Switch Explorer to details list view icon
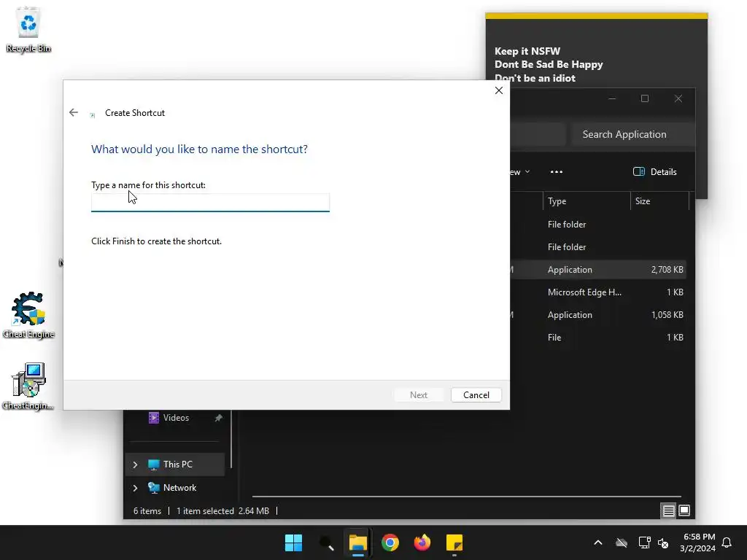This screenshot has height=560, width=747. pos(668,511)
